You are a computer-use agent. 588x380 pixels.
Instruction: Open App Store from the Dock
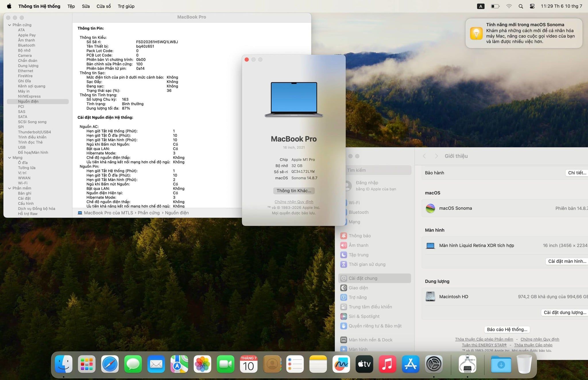(x=411, y=364)
